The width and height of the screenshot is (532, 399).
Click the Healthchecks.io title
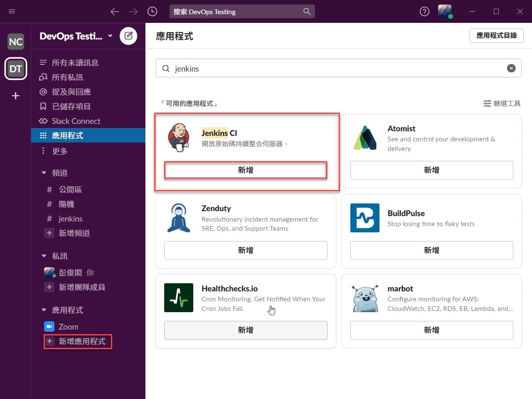(x=229, y=288)
